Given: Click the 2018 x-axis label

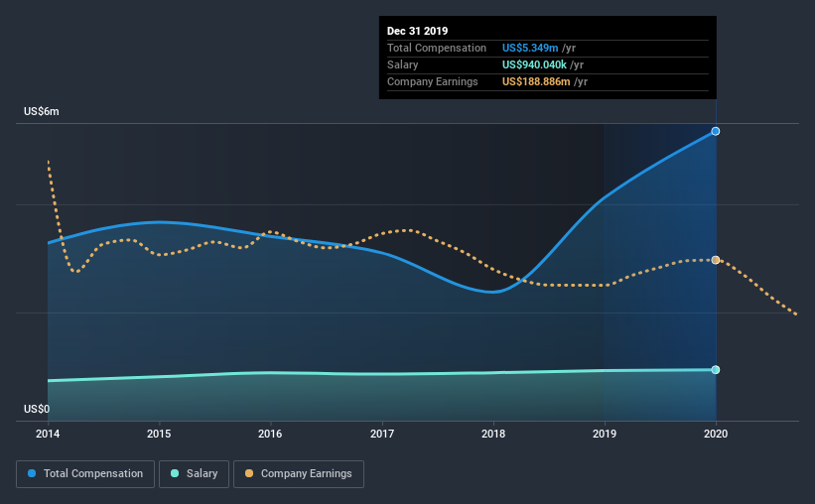Looking at the screenshot, I should [x=493, y=434].
